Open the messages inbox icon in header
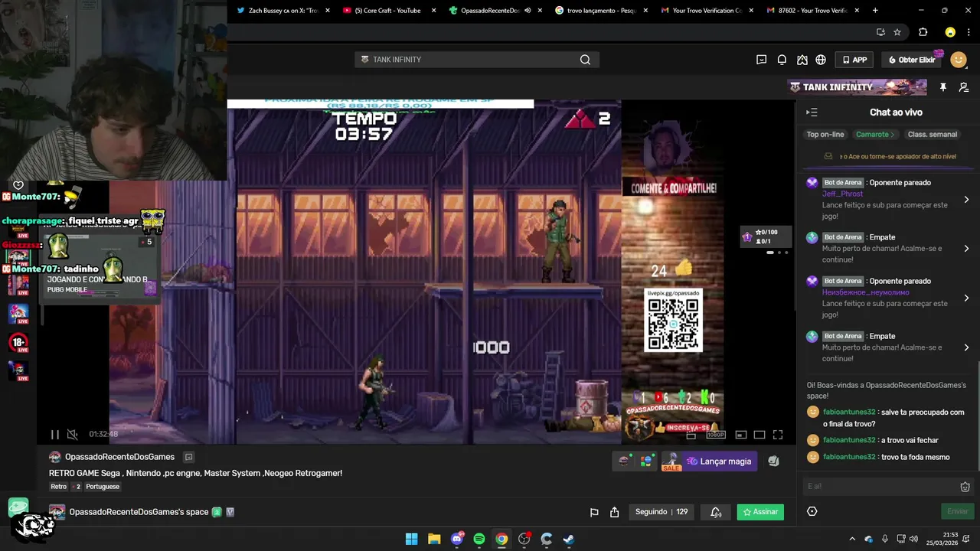The height and width of the screenshot is (551, 980). pos(761,60)
